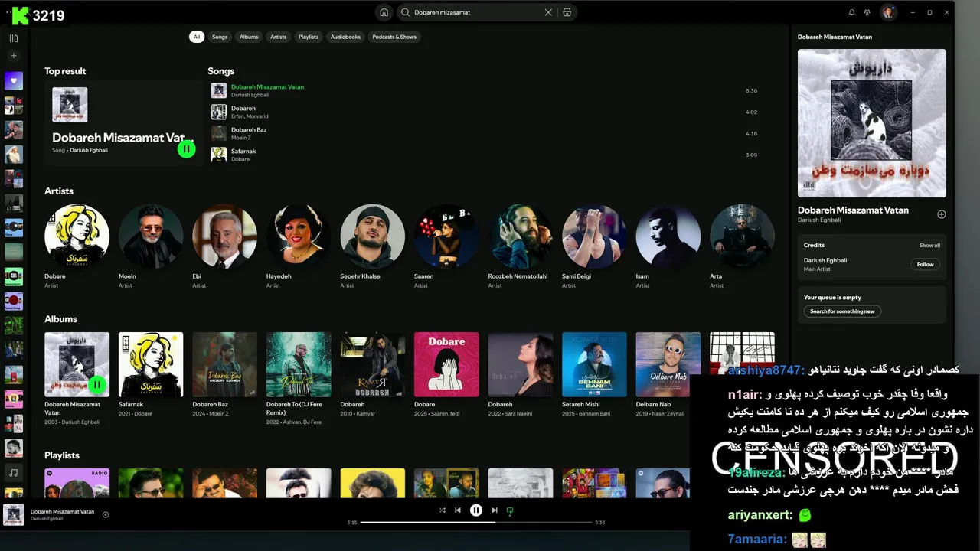
Task: Open Friend Activity icon beside the bell
Action: 867,12
